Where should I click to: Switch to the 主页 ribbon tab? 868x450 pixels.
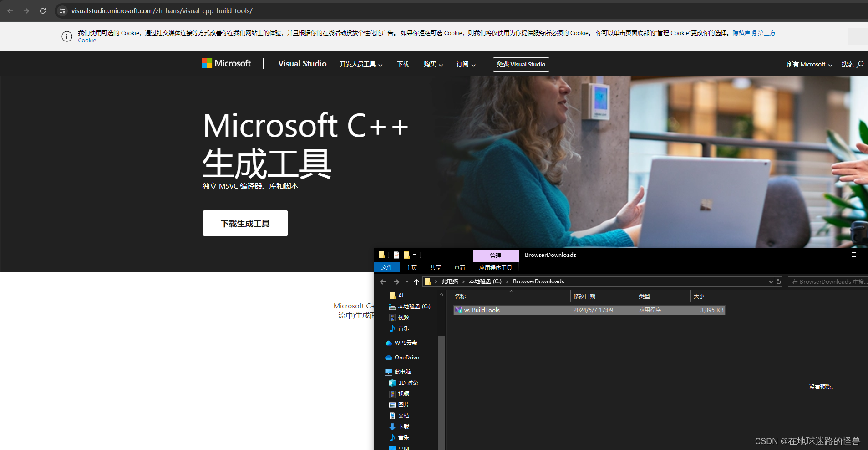click(411, 267)
